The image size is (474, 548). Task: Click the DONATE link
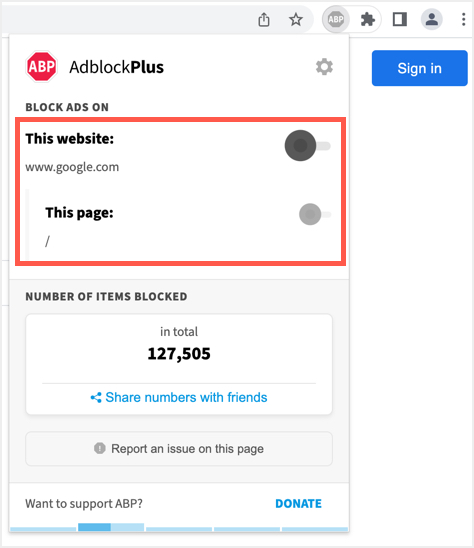click(x=299, y=504)
